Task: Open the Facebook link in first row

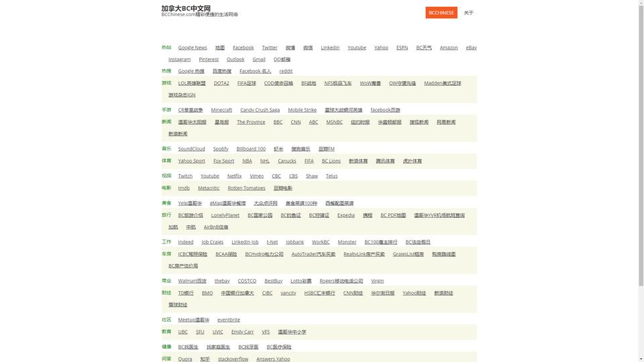Action: pos(243,48)
